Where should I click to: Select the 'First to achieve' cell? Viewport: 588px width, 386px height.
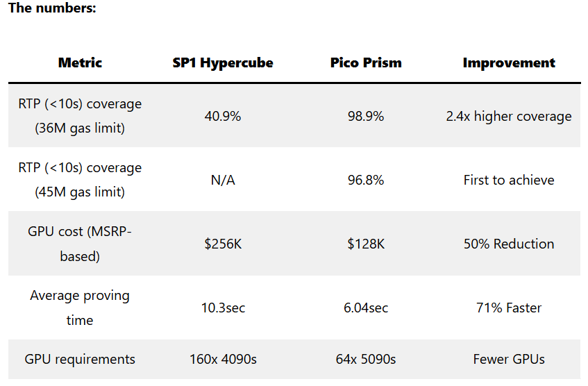(x=509, y=180)
